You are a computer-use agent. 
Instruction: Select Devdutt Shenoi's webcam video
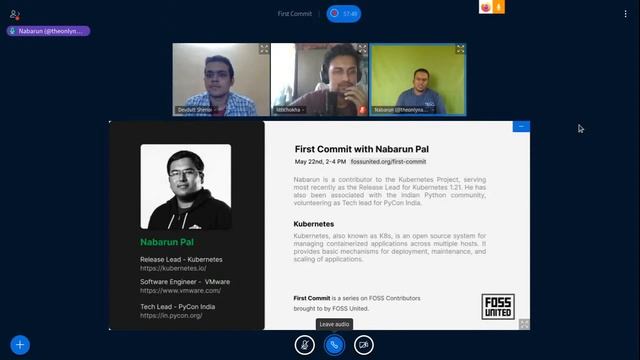pos(221,80)
